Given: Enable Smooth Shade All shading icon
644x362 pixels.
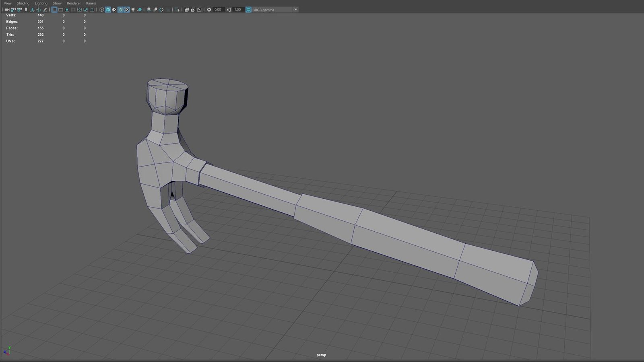Looking at the screenshot, I should pos(108,10).
